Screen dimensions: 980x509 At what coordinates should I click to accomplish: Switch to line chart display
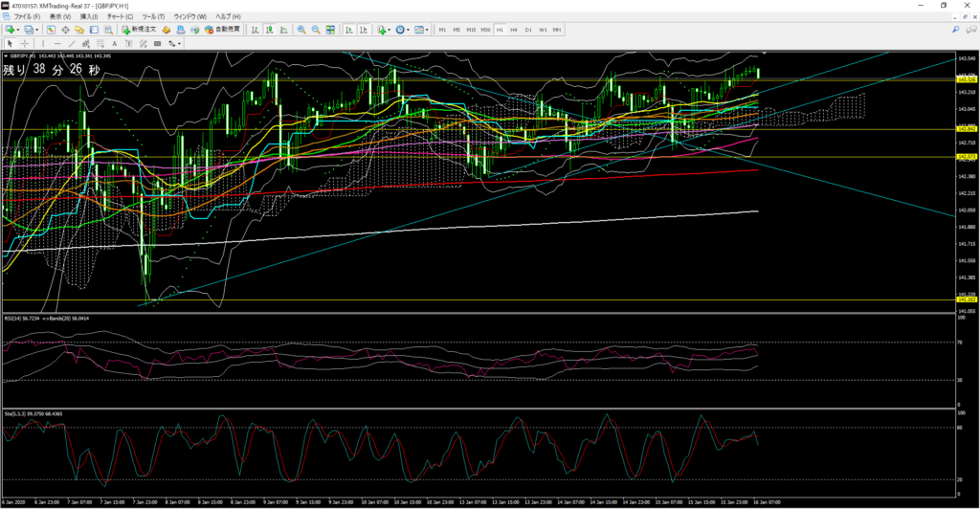283,30
